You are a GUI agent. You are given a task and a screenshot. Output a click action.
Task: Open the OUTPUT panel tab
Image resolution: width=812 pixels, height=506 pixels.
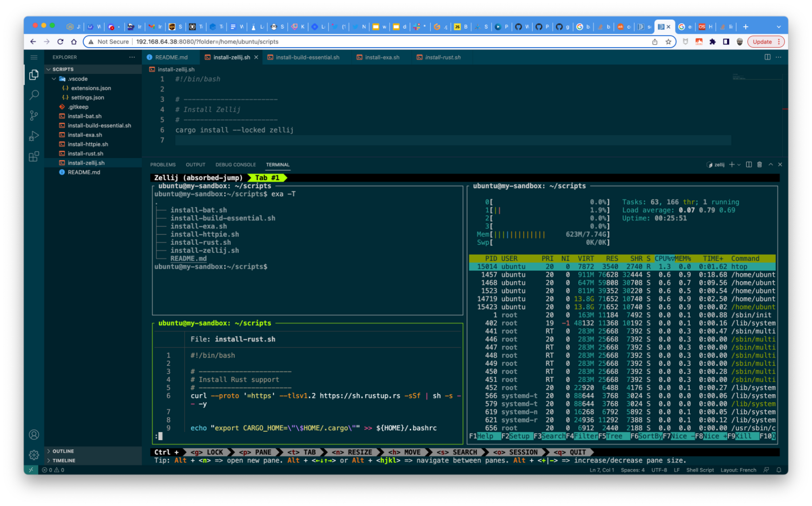click(195, 164)
